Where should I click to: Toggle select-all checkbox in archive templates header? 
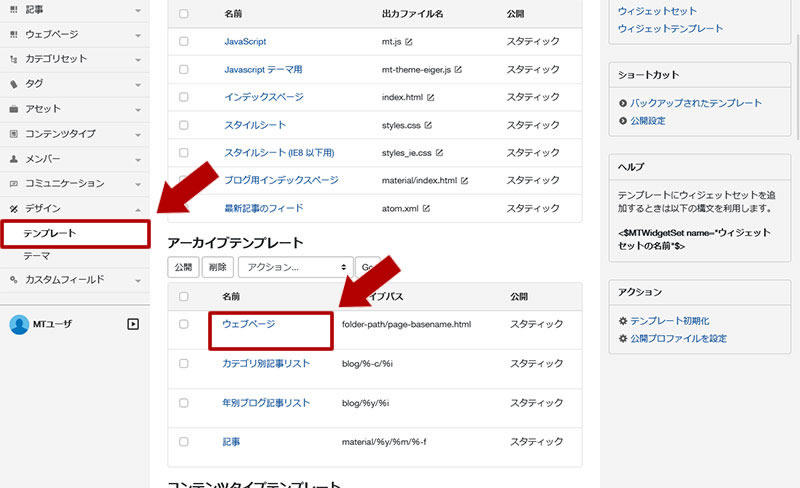184,297
